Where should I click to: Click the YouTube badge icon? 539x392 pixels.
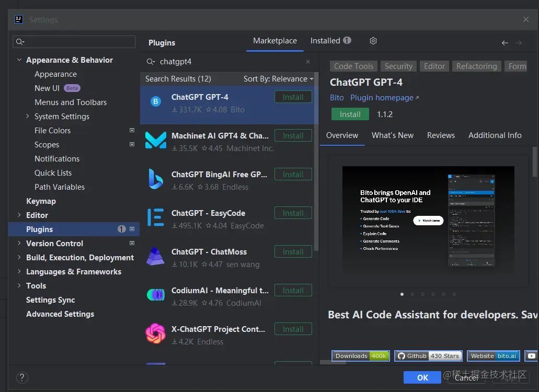pyautogui.click(x=532, y=356)
